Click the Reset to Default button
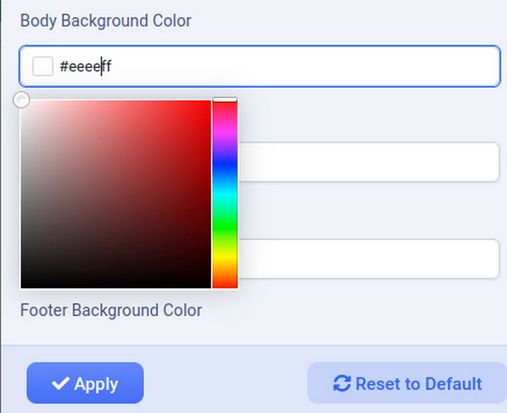Viewport: 507px width, 413px height. point(407,383)
